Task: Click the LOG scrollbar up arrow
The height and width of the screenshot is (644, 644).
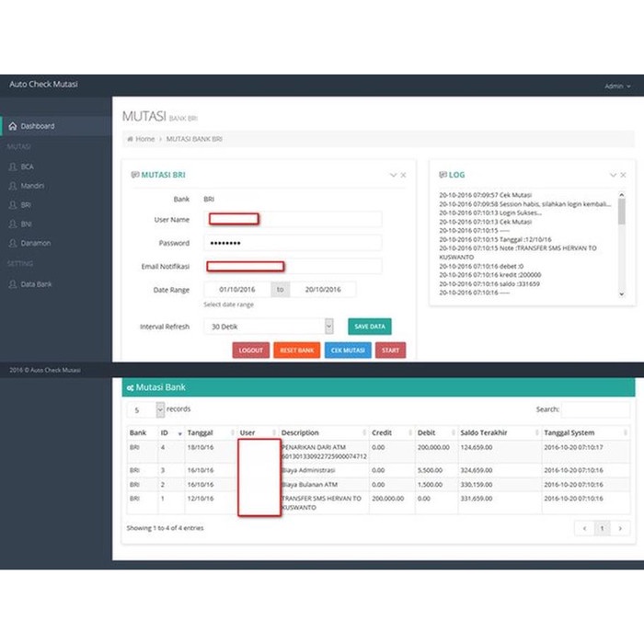Action: pyautogui.click(x=622, y=195)
